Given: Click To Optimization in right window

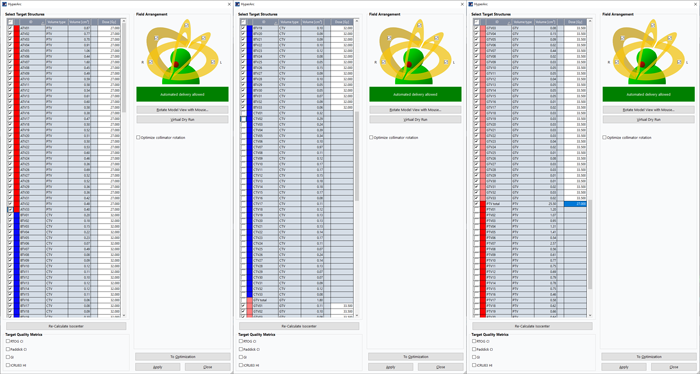Looking at the screenshot, I should point(649,357).
